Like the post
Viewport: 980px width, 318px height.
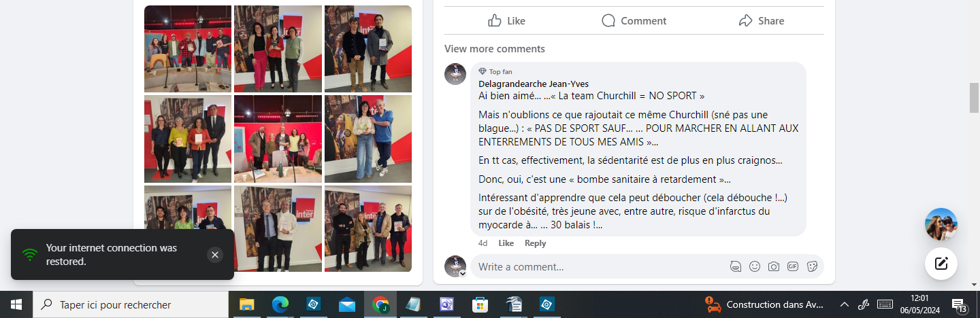(x=507, y=21)
